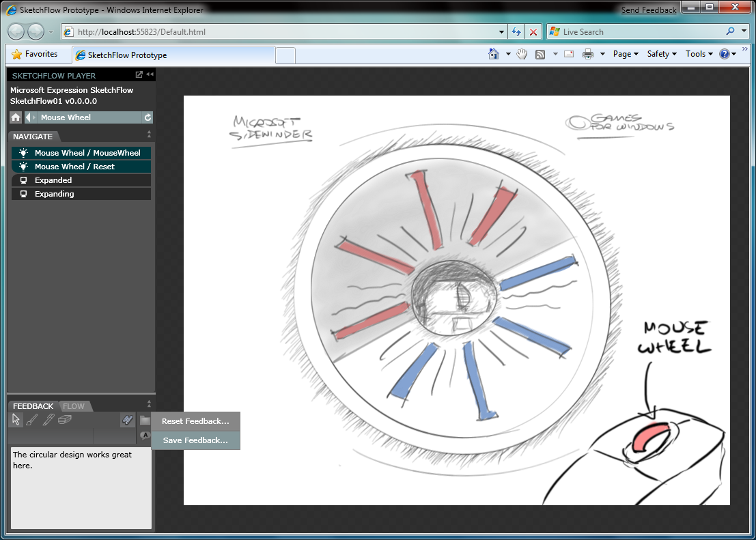This screenshot has height=540, width=756.
Task: Refresh the Mouse Wheel screen
Action: [148, 117]
